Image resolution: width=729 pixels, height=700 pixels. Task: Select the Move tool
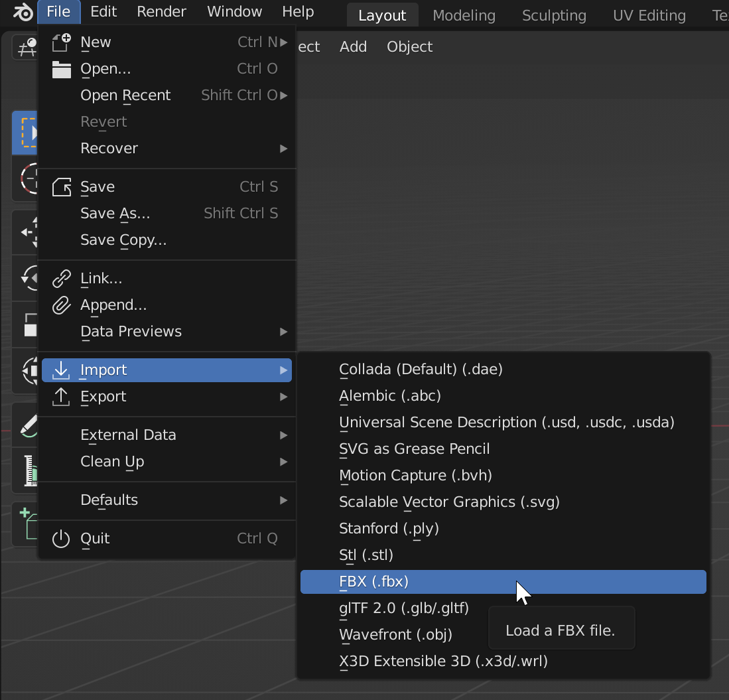(25, 232)
